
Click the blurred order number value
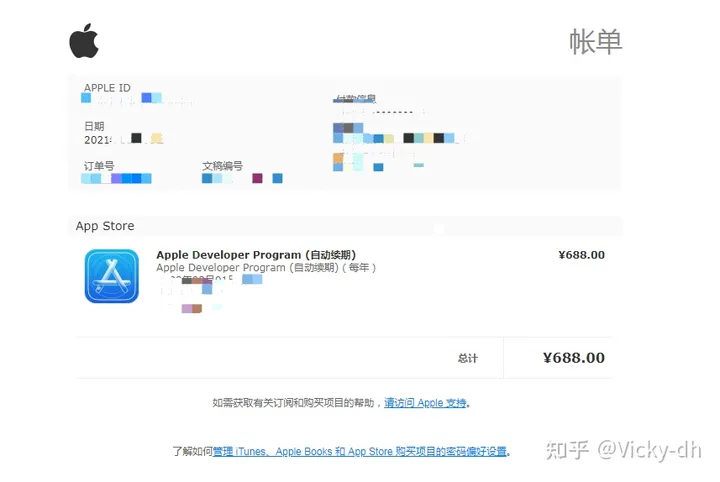click(x=117, y=179)
